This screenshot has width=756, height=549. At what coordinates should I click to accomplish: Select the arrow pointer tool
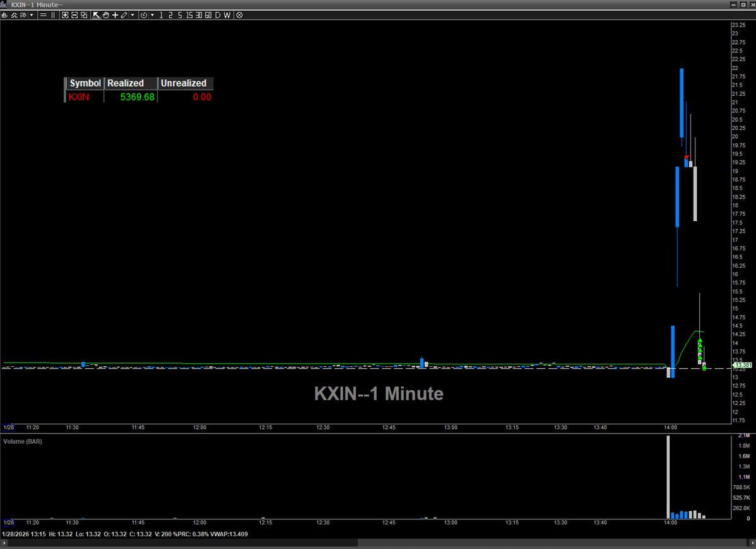tap(96, 15)
